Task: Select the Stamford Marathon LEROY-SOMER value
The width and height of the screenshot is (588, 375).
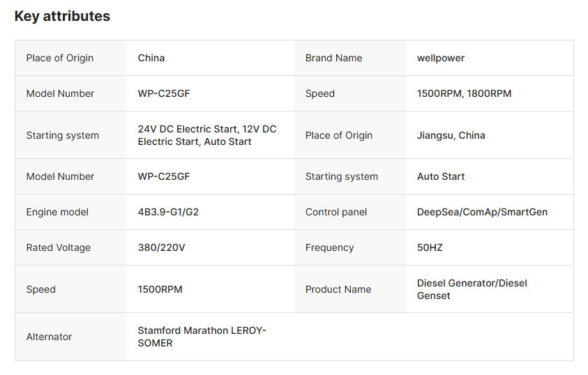Action: click(202, 337)
